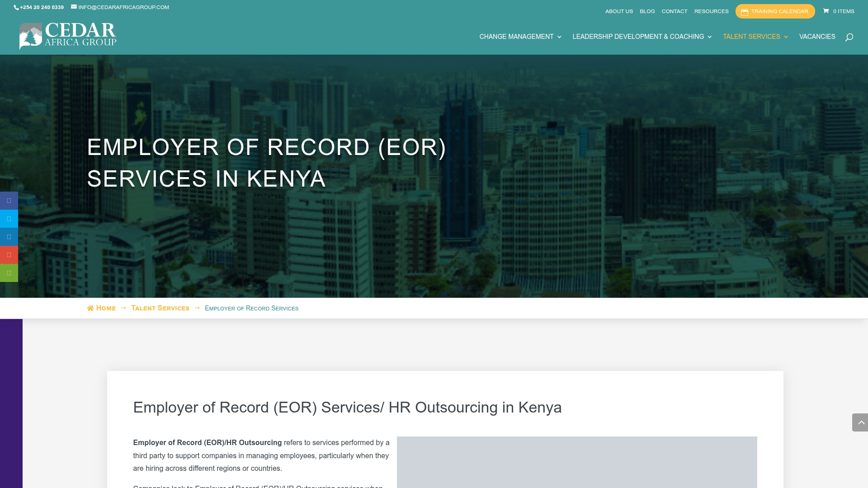Click the Cedar Africa Group logo

(x=68, y=36)
